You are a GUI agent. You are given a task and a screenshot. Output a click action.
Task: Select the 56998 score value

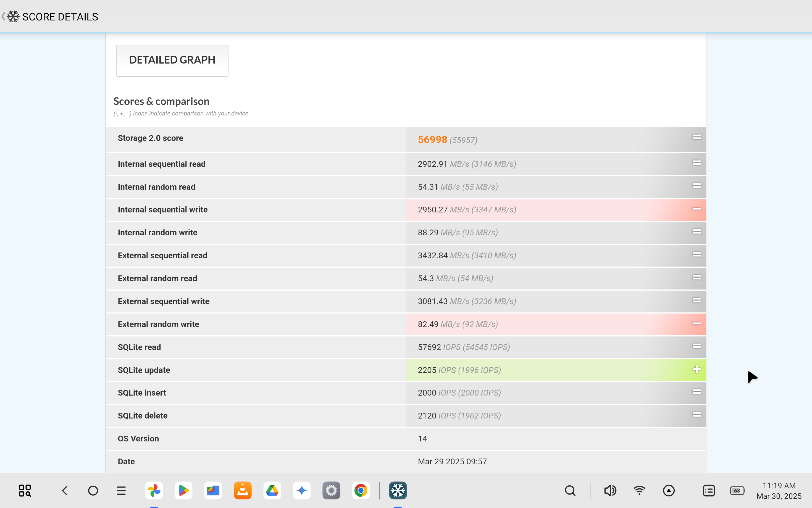coord(432,139)
